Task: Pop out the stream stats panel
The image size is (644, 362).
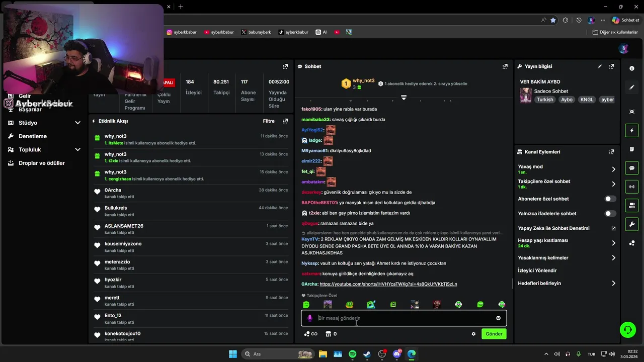Action: coord(285,66)
